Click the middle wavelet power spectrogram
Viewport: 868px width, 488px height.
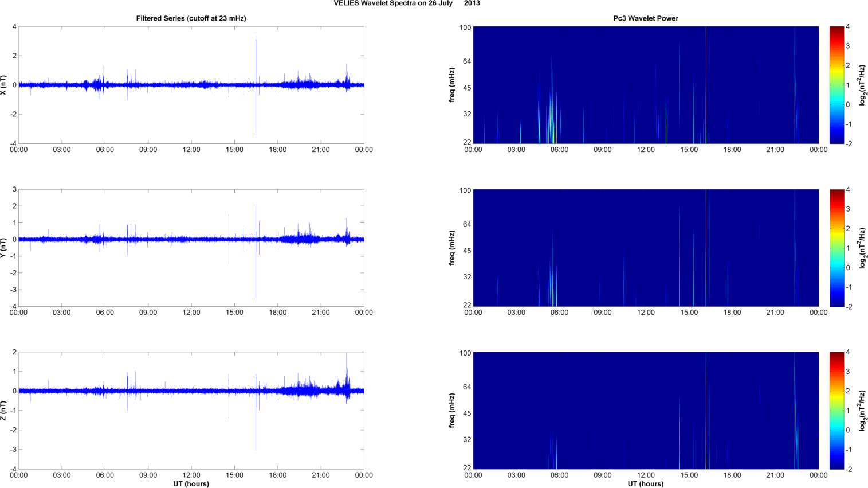coord(646,248)
